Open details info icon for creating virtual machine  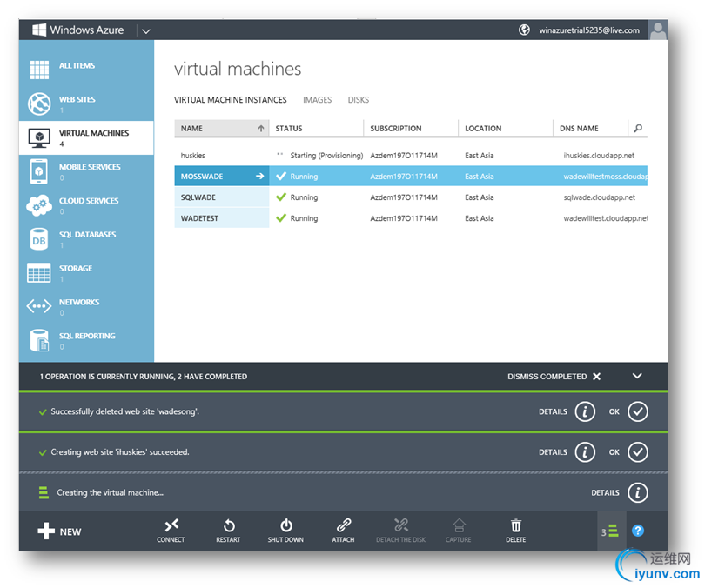point(638,493)
